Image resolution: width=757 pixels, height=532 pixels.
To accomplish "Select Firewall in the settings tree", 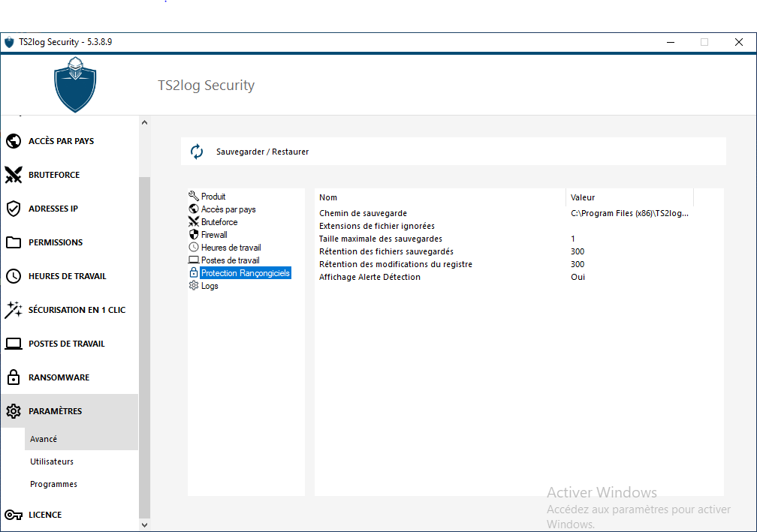I will (x=214, y=235).
